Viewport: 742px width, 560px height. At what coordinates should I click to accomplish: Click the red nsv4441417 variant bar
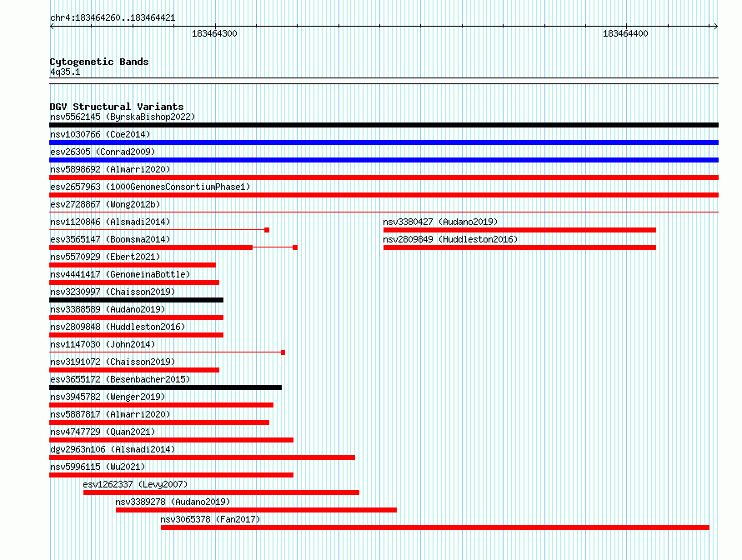134,282
